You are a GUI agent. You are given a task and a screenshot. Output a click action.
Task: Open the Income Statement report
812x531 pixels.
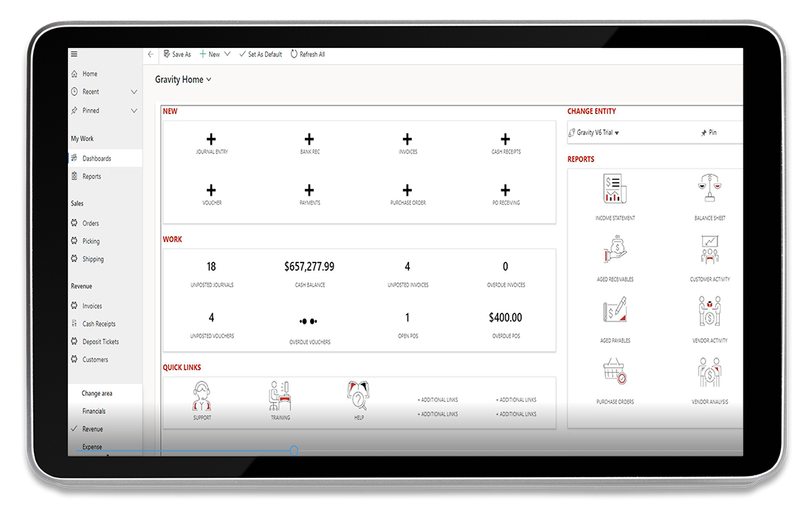[615, 197]
